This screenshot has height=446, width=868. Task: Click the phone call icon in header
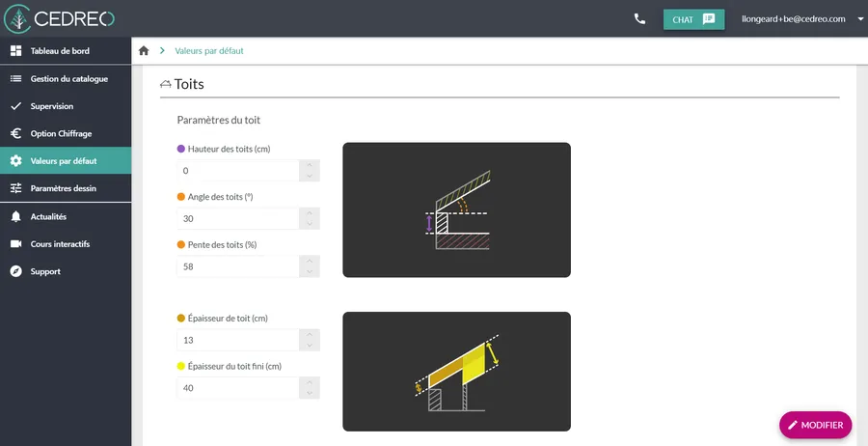coord(639,18)
